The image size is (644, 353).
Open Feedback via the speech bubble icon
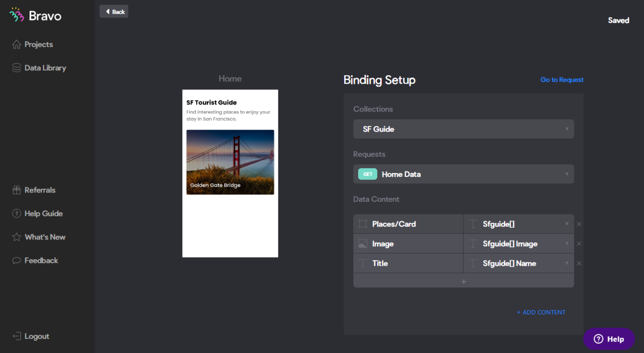click(16, 260)
